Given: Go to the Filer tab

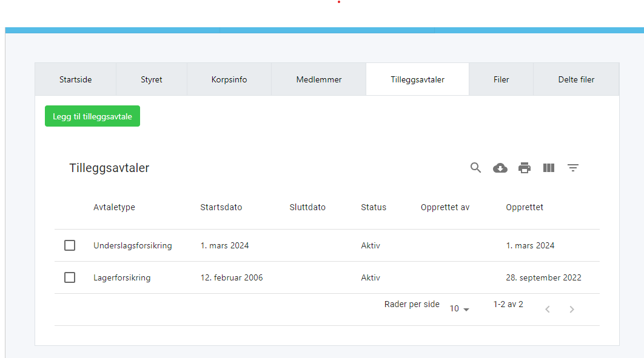Looking at the screenshot, I should click(501, 79).
